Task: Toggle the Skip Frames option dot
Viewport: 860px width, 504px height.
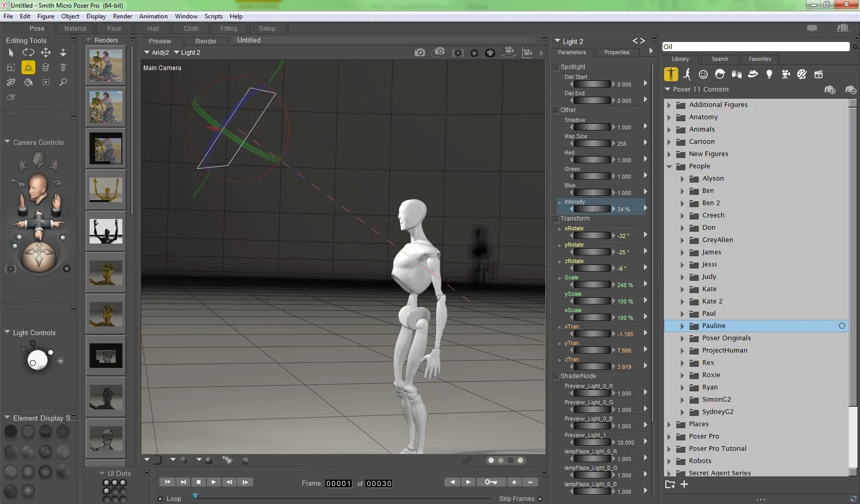Action: (x=540, y=499)
